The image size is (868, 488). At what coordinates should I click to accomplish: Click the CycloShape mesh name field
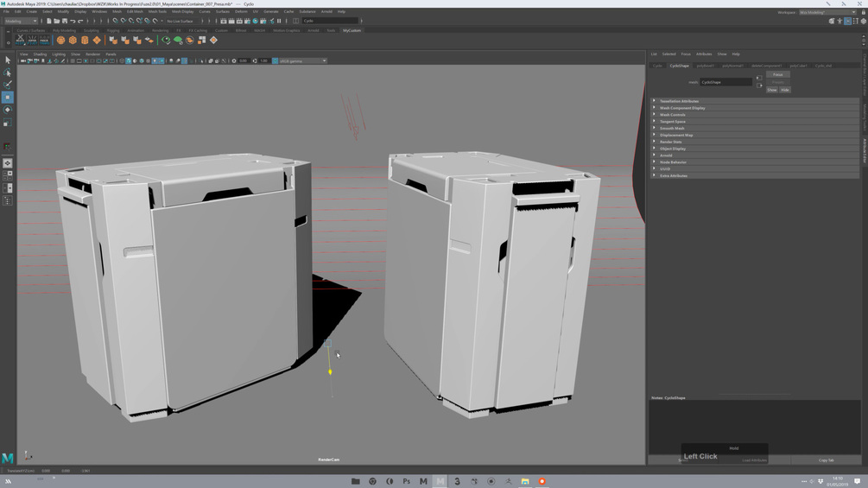tap(725, 82)
